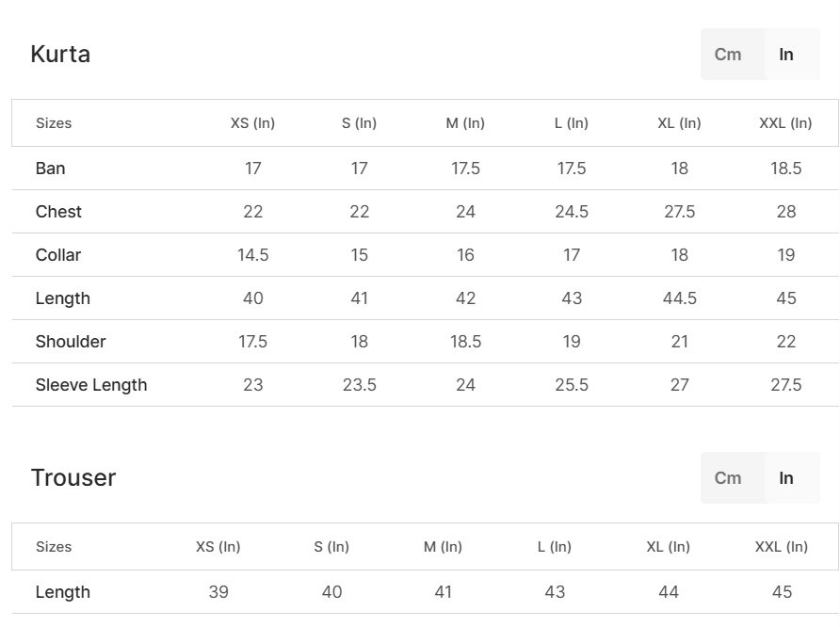Screen dimensions: 840x627
Task: Click the Kurta section heading
Action: pos(60,54)
